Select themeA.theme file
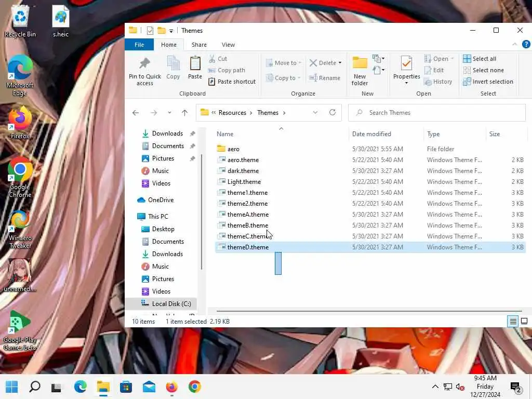This screenshot has width=532, height=399. pos(370,215)
